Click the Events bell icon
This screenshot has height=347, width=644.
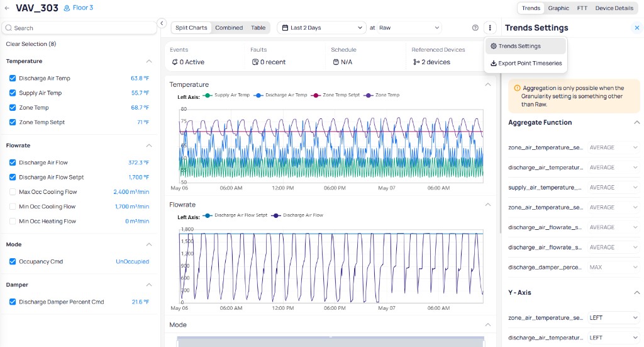pos(175,62)
